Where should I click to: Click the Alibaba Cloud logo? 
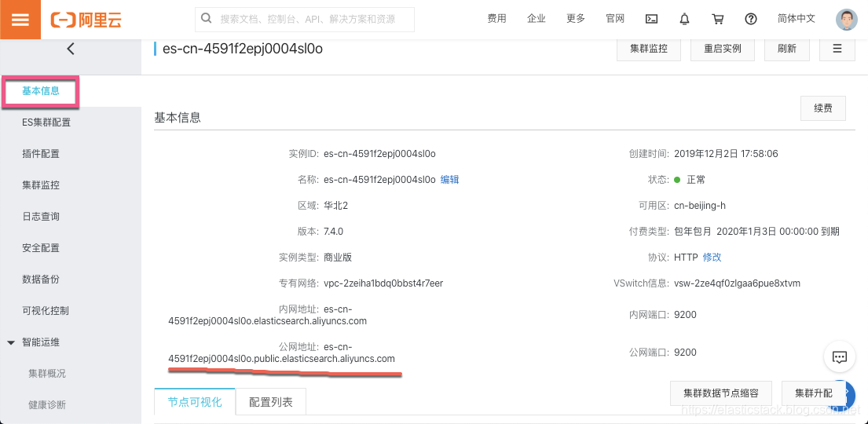86,20
